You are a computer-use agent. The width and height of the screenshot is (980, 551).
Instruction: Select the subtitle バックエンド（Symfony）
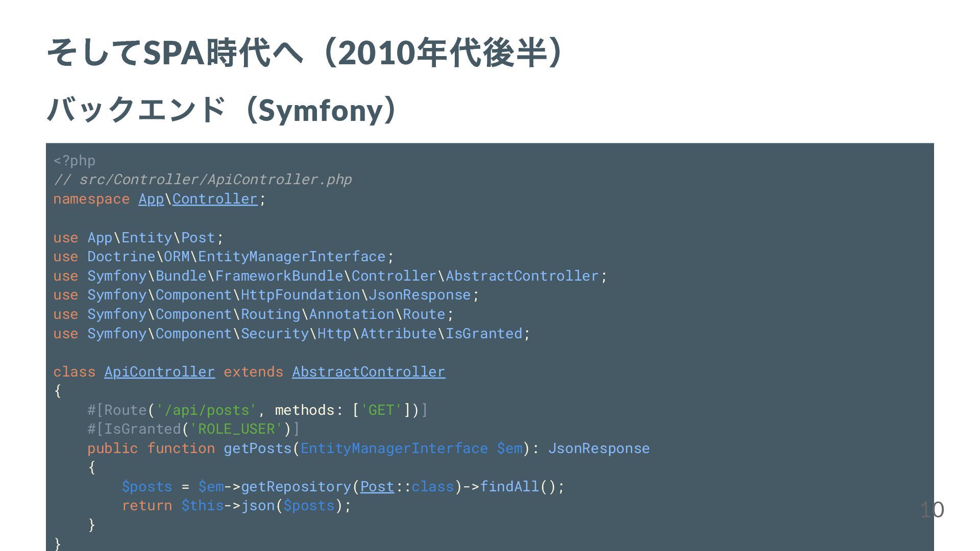tap(223, 110)
